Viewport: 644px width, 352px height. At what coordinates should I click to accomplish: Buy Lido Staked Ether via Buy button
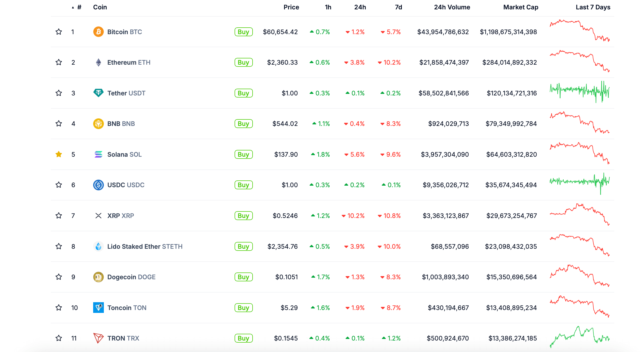(243, 246)
